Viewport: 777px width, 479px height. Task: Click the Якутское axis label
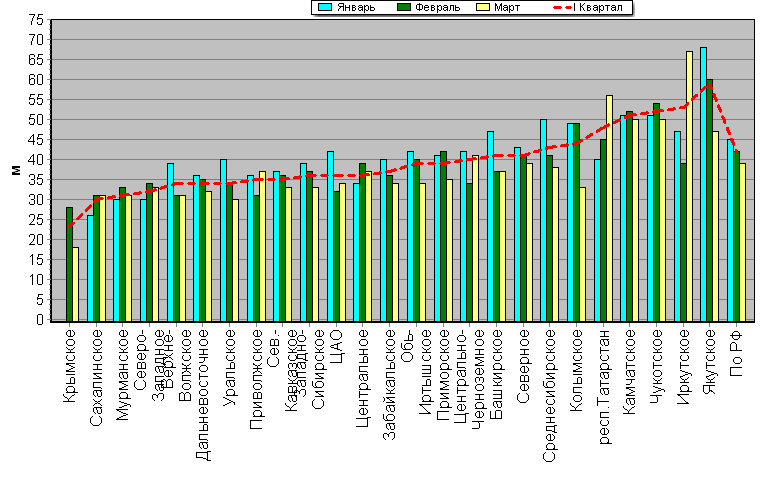(x=710, y=361)
